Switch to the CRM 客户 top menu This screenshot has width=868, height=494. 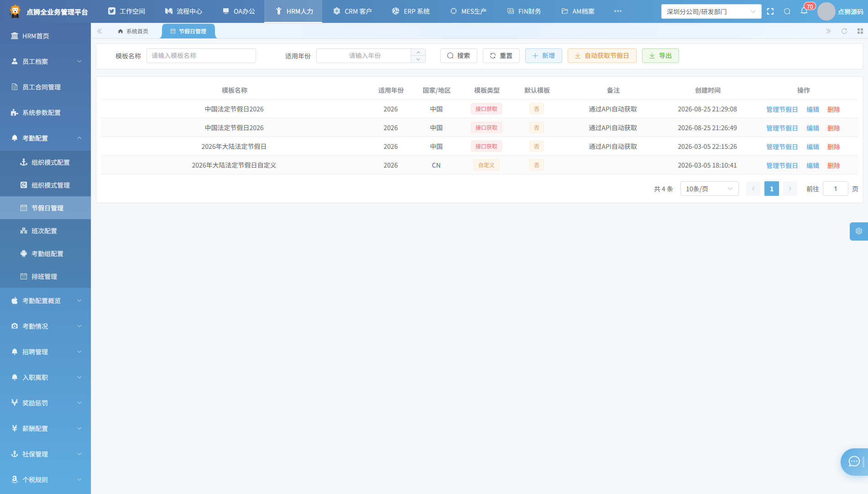[x=352, y=11]
